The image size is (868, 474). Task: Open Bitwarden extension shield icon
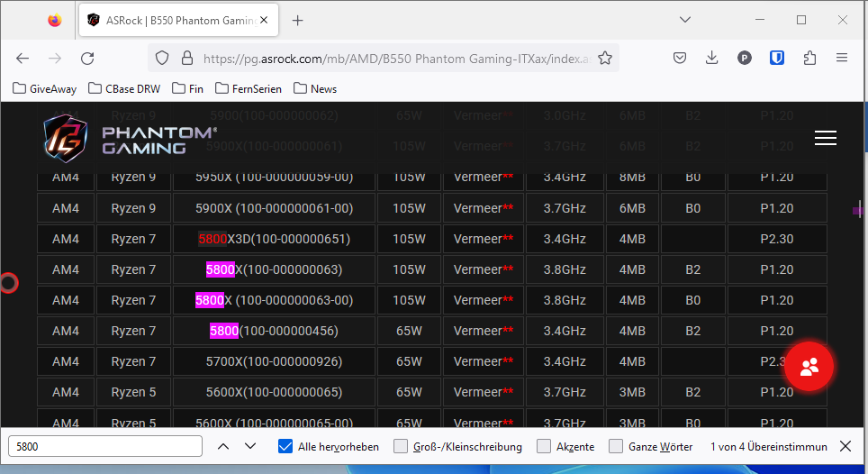tap(777, 58)
